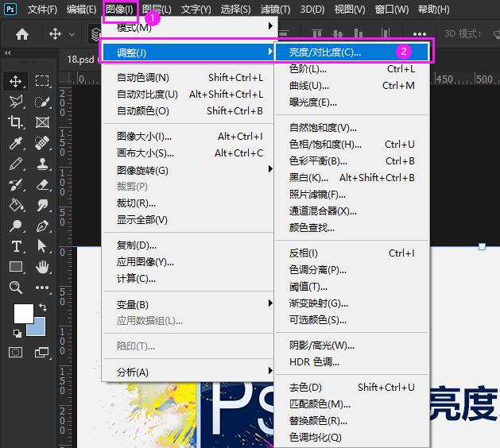Viewport: 500px width, 448px height.
Task: Select the History Brush tool
Action: click(x=15, y=184)
